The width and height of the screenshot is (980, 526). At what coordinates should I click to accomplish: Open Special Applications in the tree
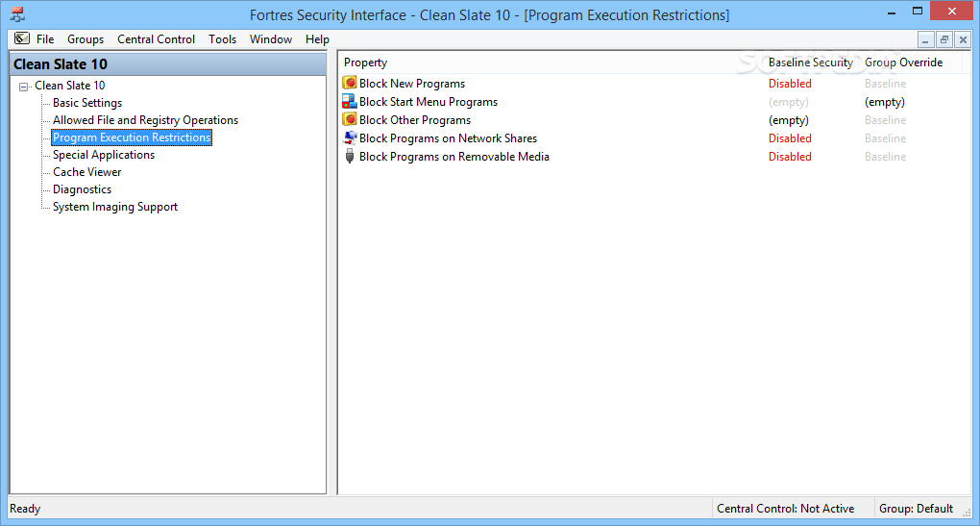(104, 155)
